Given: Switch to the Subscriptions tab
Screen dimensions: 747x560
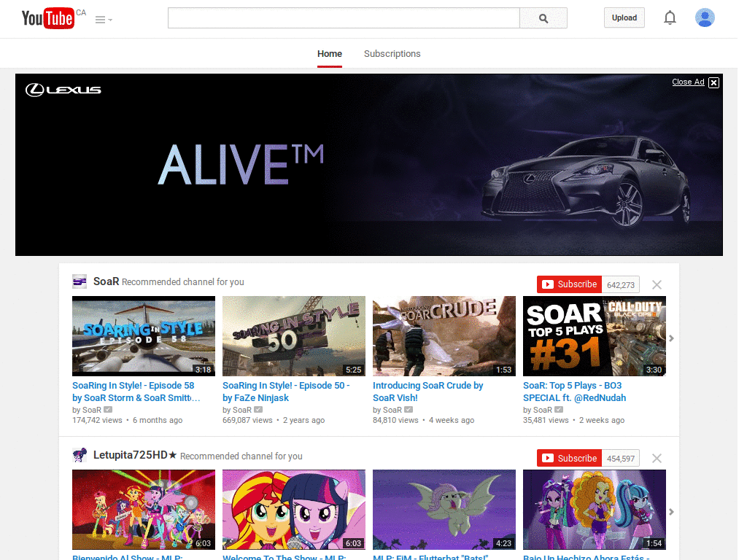Looking at the screenshot, I should 392,54.
